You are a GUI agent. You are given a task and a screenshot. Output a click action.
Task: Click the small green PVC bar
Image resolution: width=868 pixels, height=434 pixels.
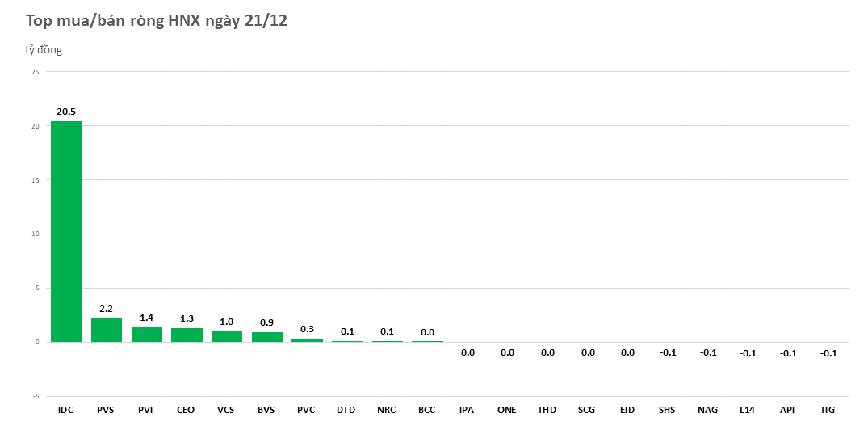pos(307,340)
